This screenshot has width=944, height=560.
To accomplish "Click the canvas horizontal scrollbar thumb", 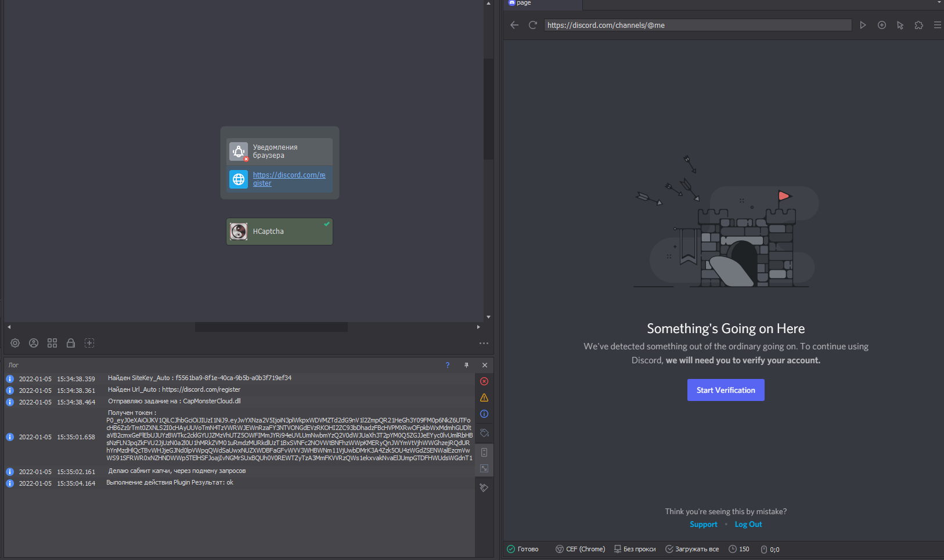I will click(x=271, y=327).
